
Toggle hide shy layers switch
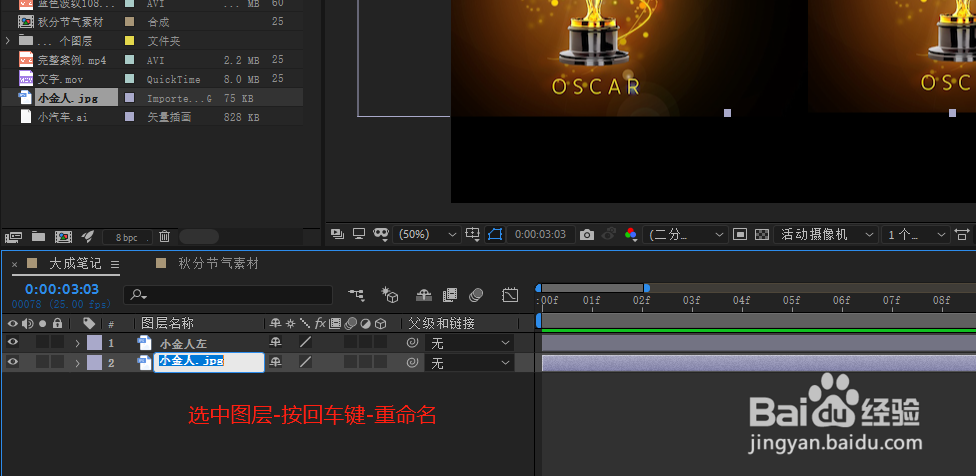coord(424,295)
